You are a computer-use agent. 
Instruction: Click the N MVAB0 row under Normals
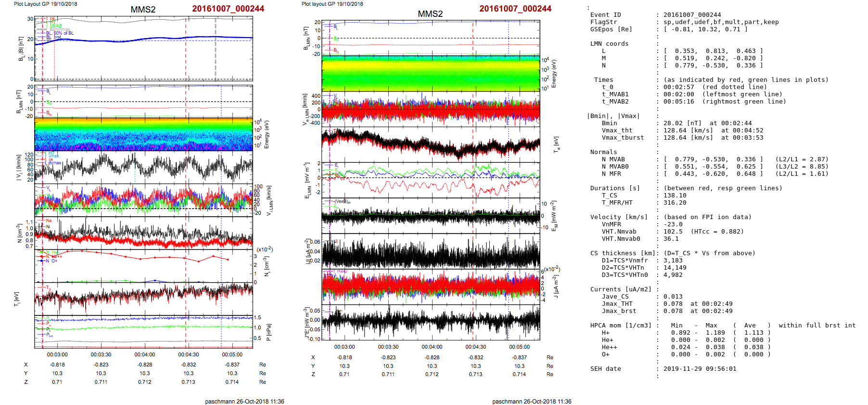tap(615, 167)
